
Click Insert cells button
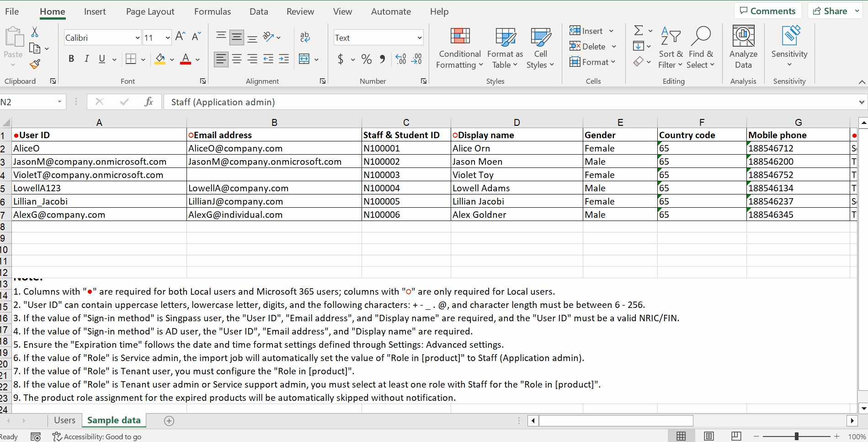pyautogui.click(x=586, y=31)
